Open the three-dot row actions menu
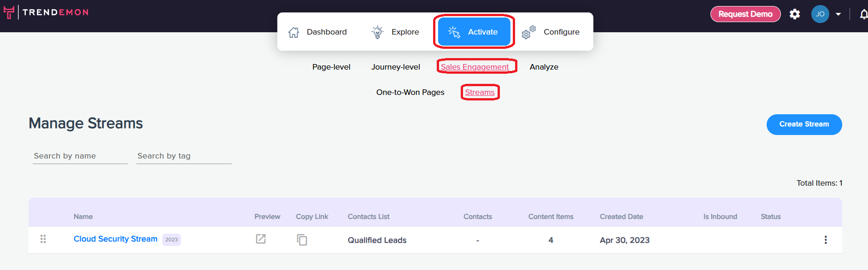Viewport: 868px width, 270px height. tap(826, 240)
